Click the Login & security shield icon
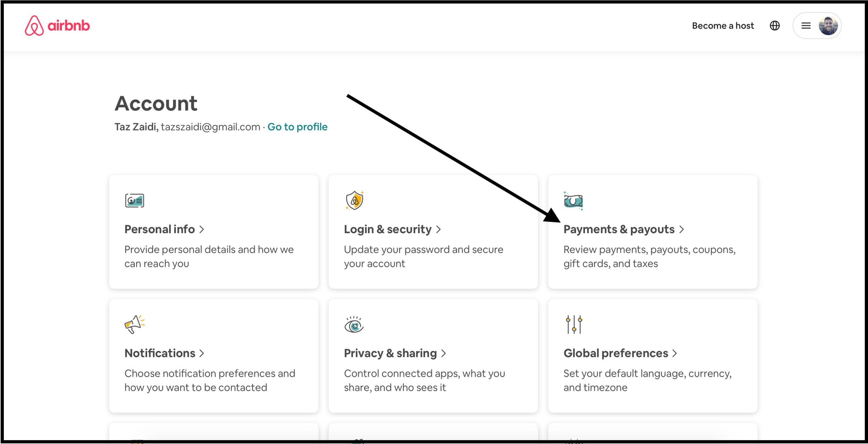Image resolution: width=868 pixels, height=444 pixels. click(354, 200)
